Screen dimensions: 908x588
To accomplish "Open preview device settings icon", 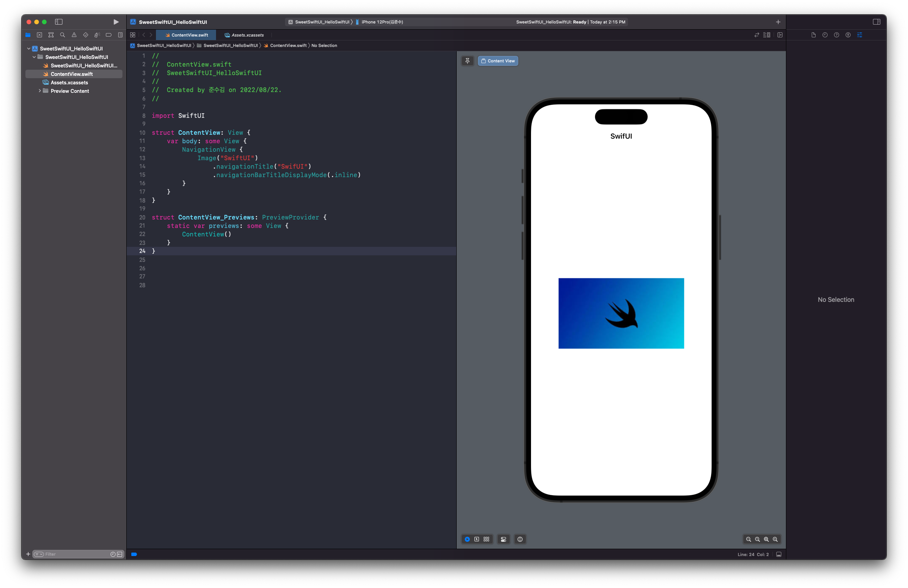I will pyautogui.click(x=503, y=539).
